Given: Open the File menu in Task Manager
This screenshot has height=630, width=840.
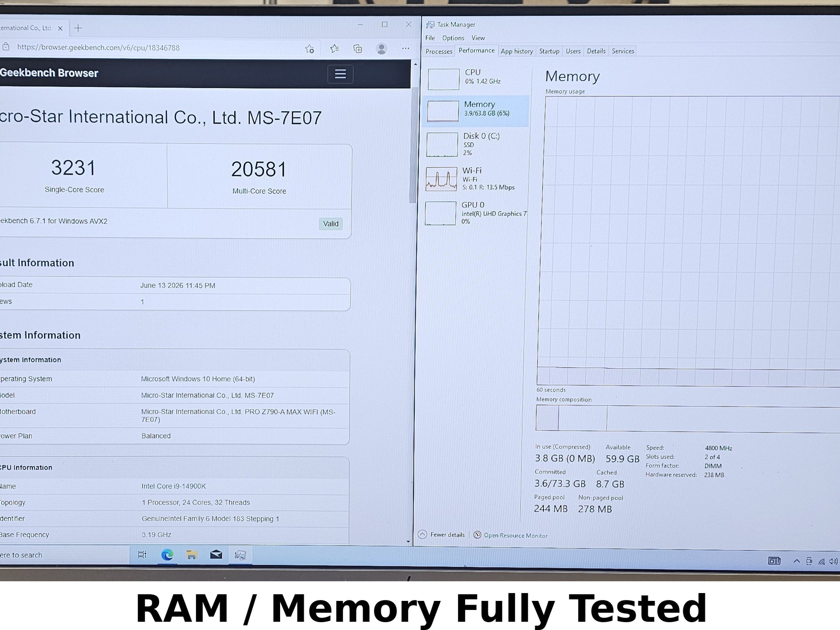Looking at the screenshot, I should pyautogui.click(x=430, y=38).
